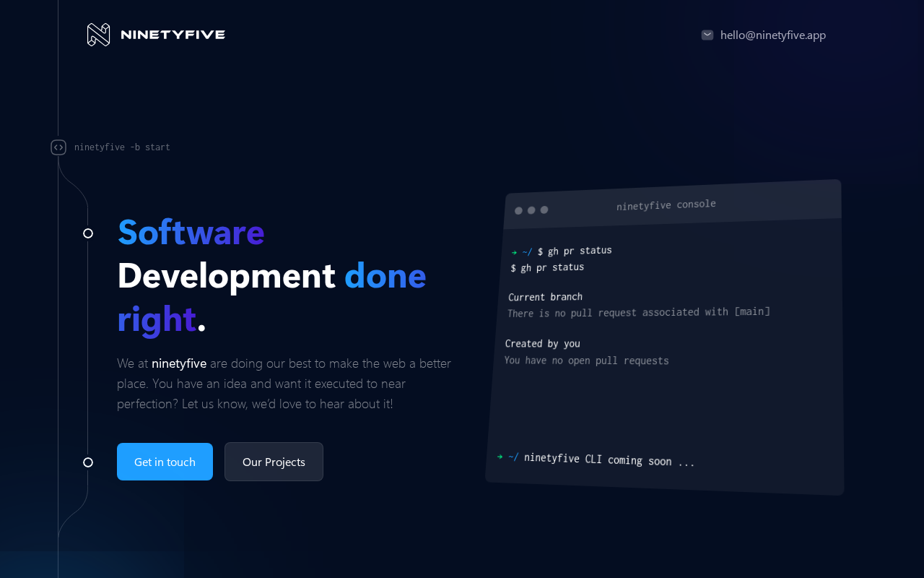Viewport: 924px width, 578px height.
Task: Open the Our Projects button
Action: point(274,462)
